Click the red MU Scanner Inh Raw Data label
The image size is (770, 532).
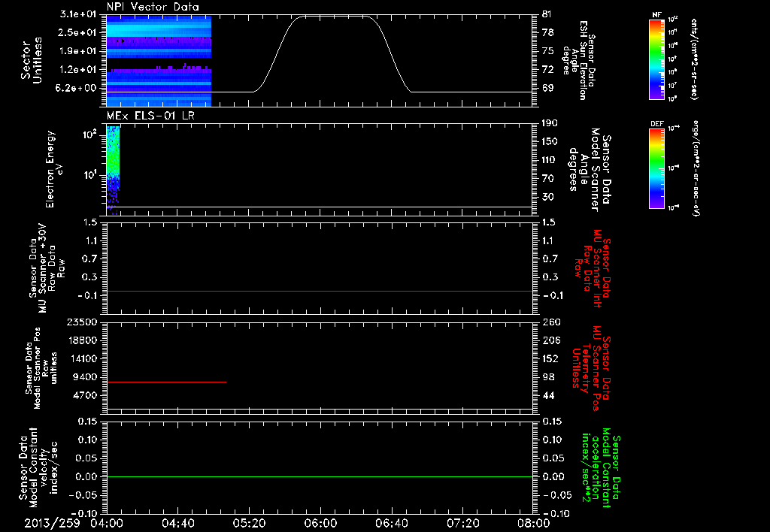pyautogui.click(x=592, y=268)
